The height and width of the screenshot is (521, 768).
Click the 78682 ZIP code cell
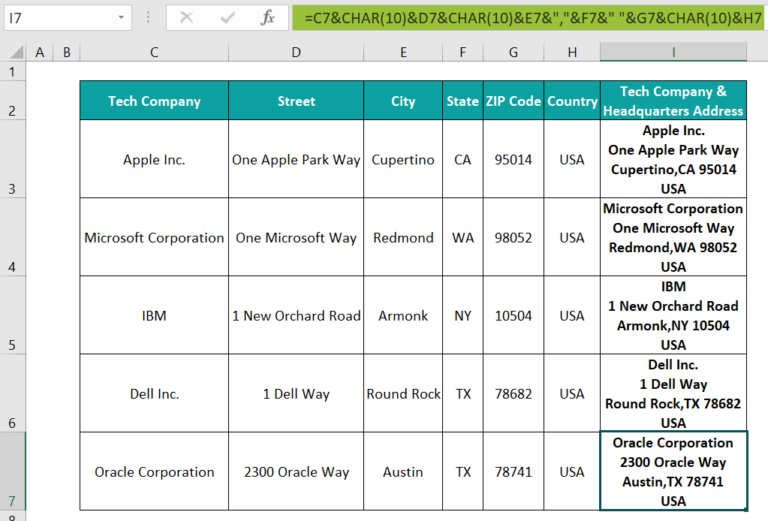(513, 393)
